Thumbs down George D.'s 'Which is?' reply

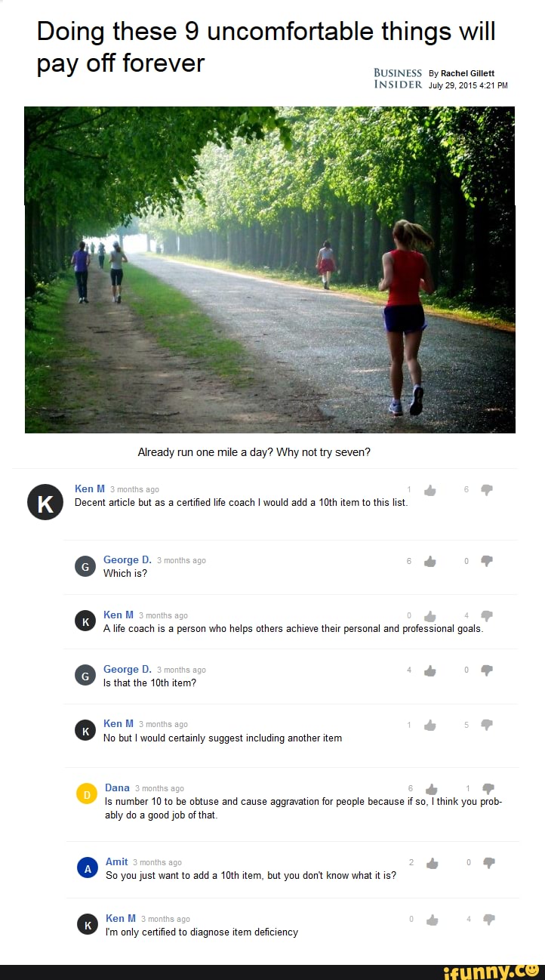point(487,561)
